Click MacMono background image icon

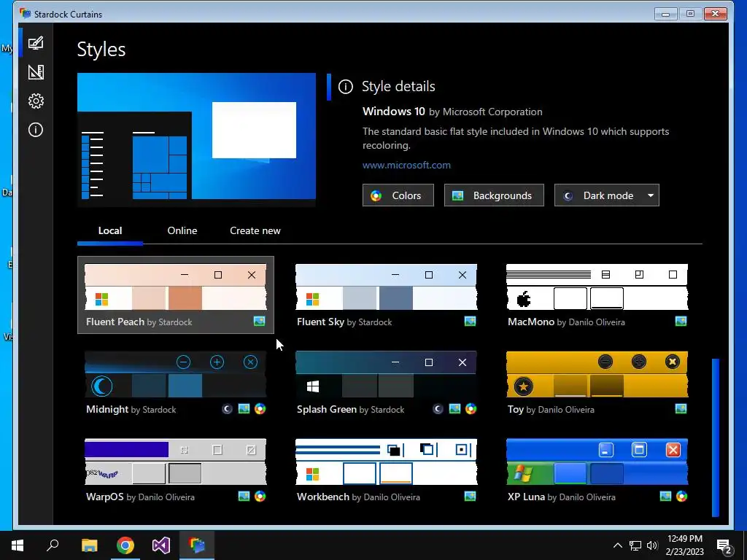[x=681, y=322]
